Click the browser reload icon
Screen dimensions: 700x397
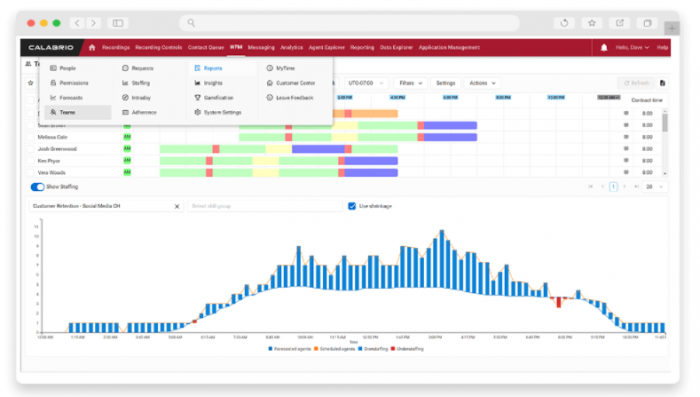click(564, 23)
